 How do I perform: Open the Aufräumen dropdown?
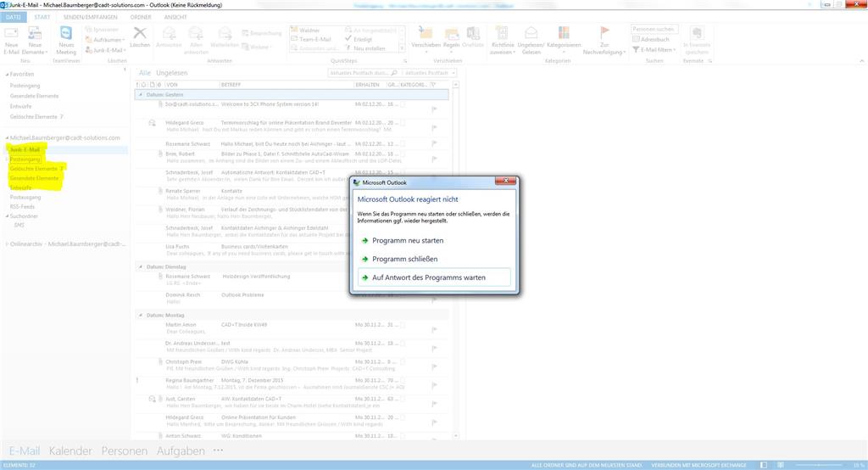point(104,40)
